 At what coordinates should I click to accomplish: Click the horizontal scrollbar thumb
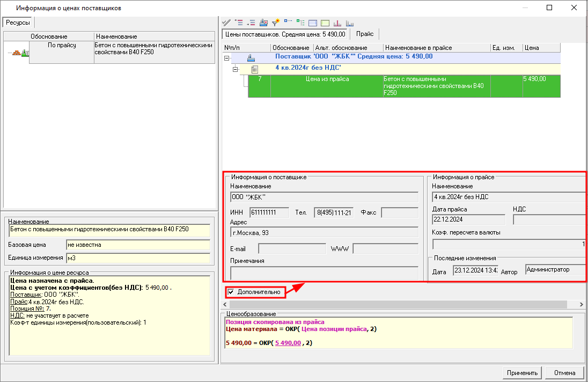(398, 304)
